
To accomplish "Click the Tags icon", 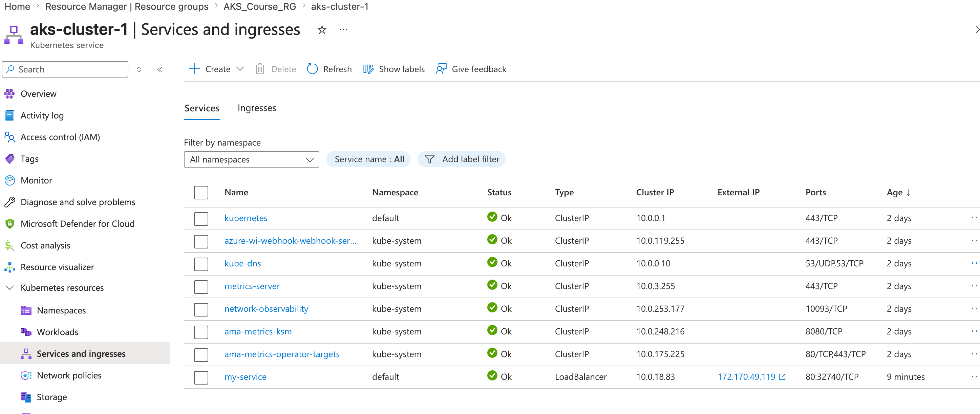I will click(x=10, y=158).
